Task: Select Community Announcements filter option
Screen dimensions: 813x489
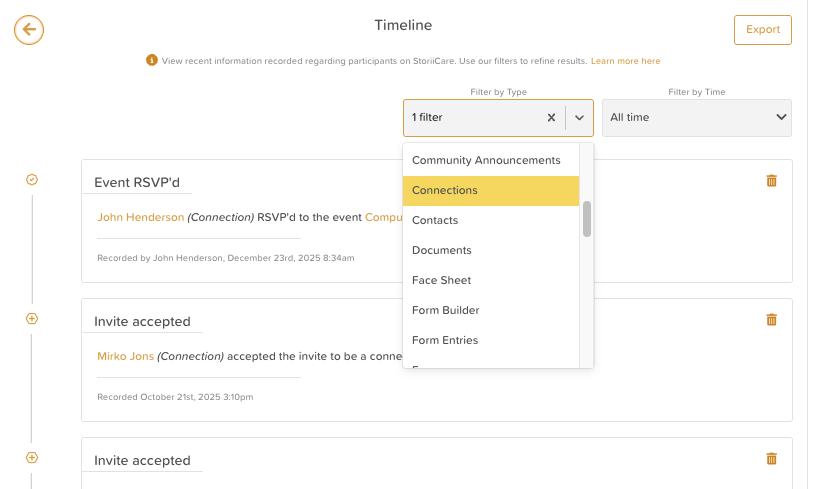Action: (x=486, y=160)
